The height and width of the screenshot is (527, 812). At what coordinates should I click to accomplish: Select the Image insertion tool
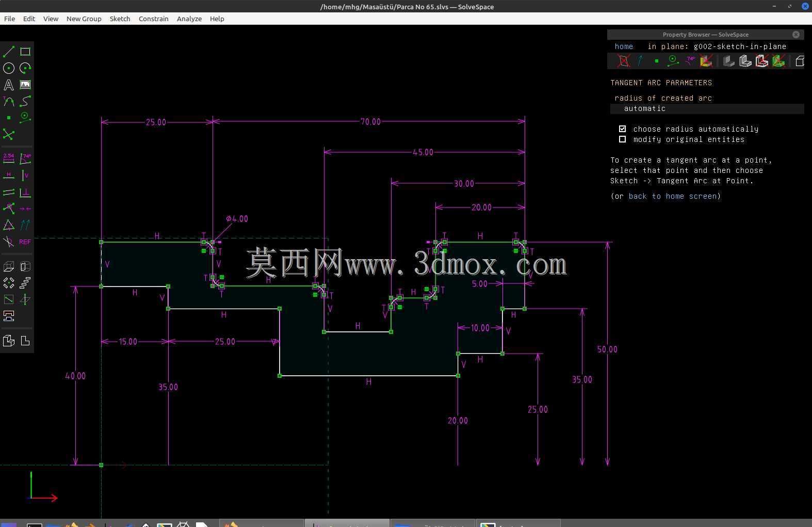[x=25, y=85]
